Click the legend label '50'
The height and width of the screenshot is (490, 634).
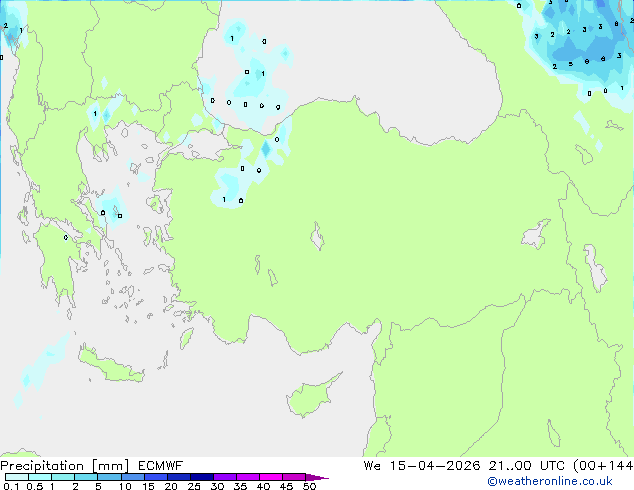[309, 486]
